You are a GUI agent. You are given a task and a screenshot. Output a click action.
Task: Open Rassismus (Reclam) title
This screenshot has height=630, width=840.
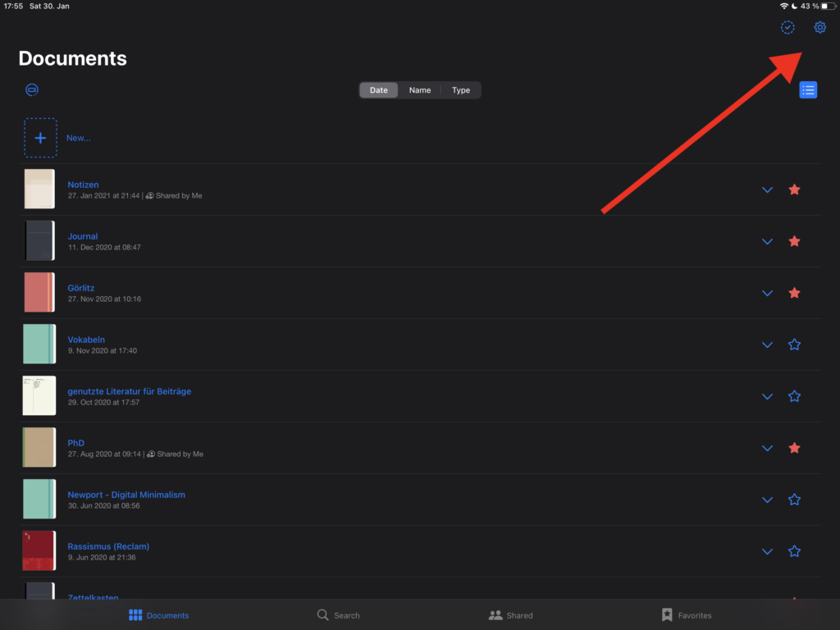click(108, 546)
